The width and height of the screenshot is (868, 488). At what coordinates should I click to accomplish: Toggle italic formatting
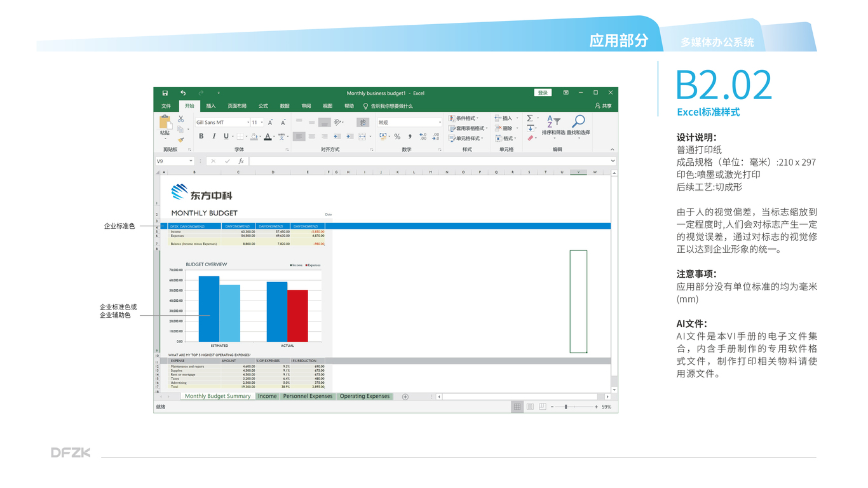(x=214, y=136)
